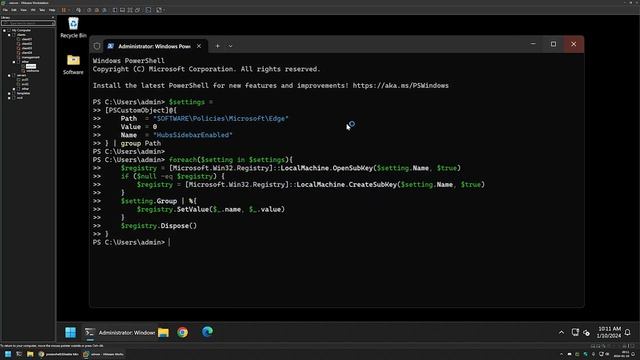Click the VMware stretch guest toolbar icon

pos(159,10)
